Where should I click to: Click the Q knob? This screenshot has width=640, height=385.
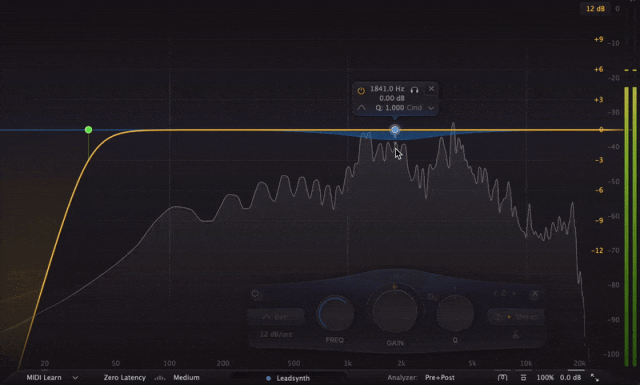[x=455, y=314]
